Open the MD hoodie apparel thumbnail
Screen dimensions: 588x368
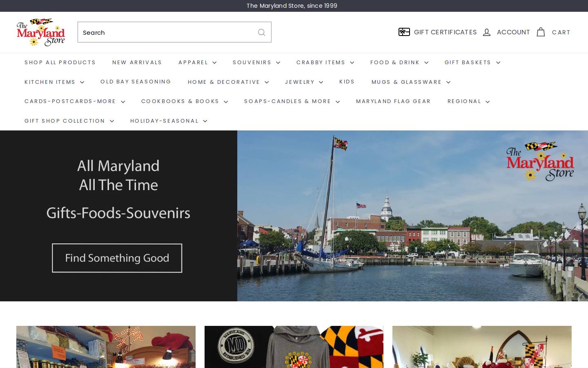294,347
